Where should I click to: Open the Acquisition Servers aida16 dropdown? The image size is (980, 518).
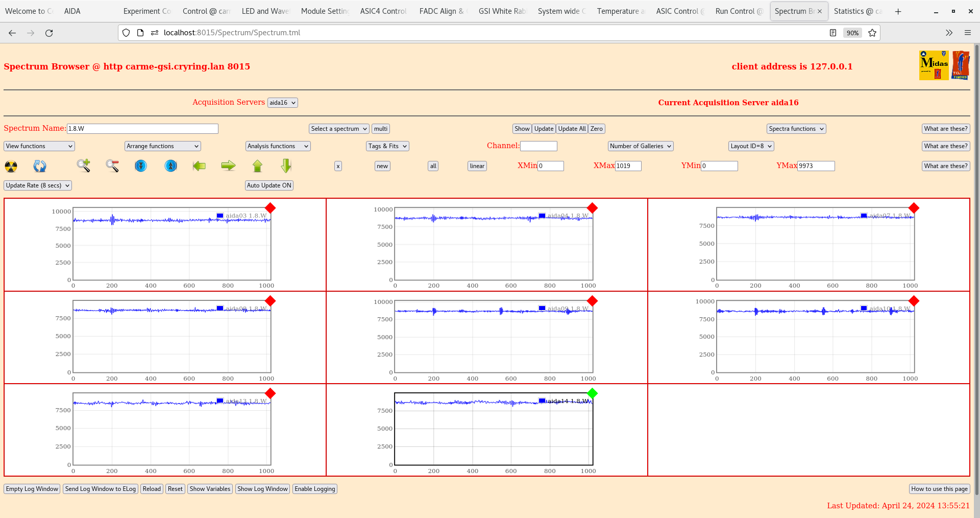click(x=282, y=102)
